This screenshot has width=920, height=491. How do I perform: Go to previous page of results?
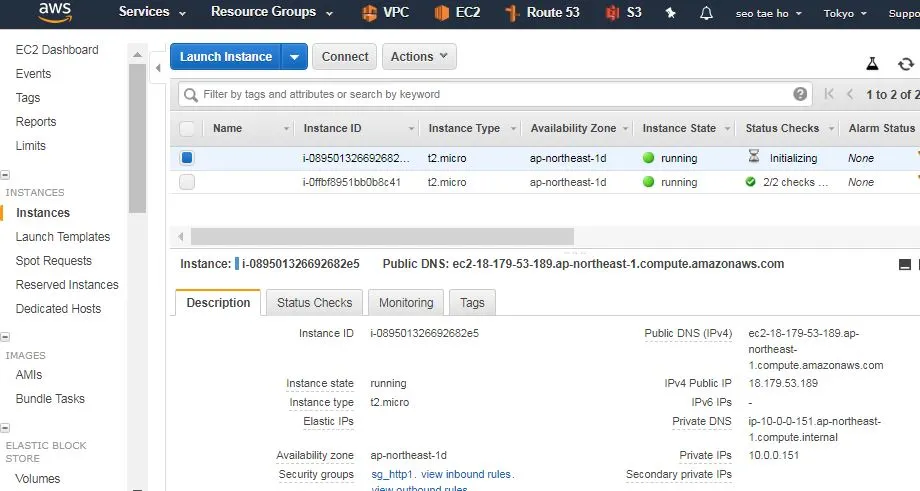point(850,94)
